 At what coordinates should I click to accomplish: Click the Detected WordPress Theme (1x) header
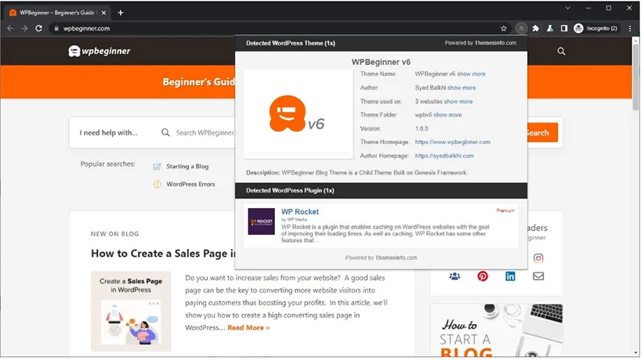point(291,43)
